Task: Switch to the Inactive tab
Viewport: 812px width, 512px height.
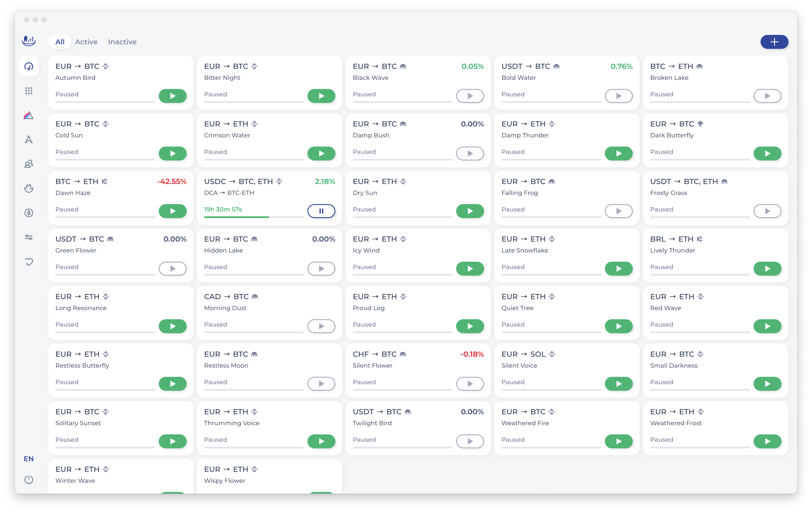Action: 122,42
